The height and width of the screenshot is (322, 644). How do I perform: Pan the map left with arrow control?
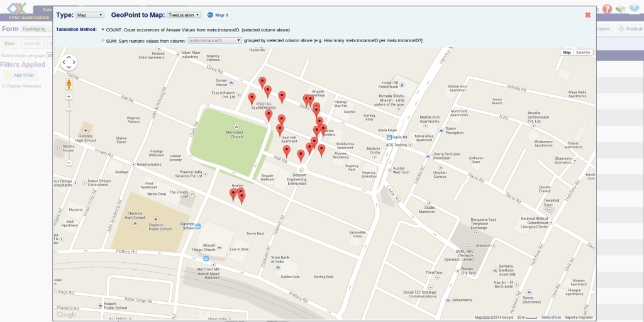point(64,62)
